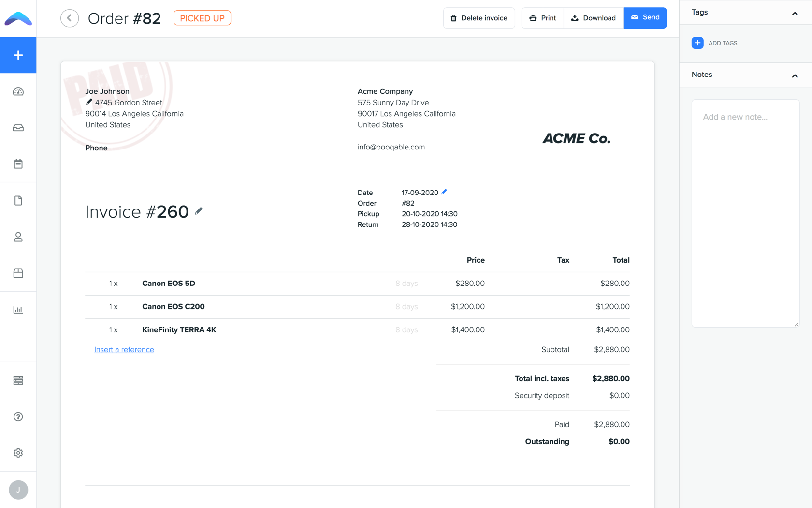812x508 pixels.
Task: Create new item with the plus button
Action: pyautogui.click(x=18, y=55)
